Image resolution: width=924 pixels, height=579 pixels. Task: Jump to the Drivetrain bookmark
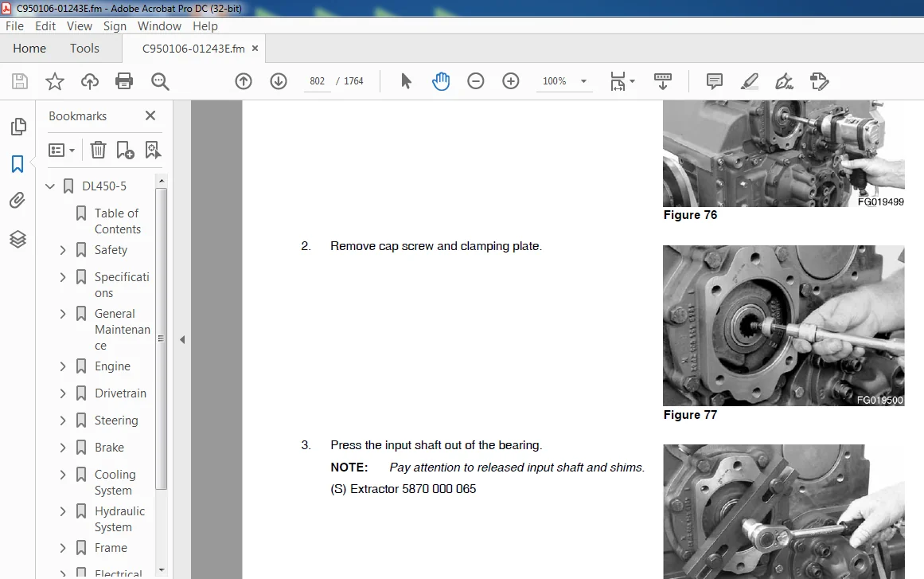pos(120,393)
